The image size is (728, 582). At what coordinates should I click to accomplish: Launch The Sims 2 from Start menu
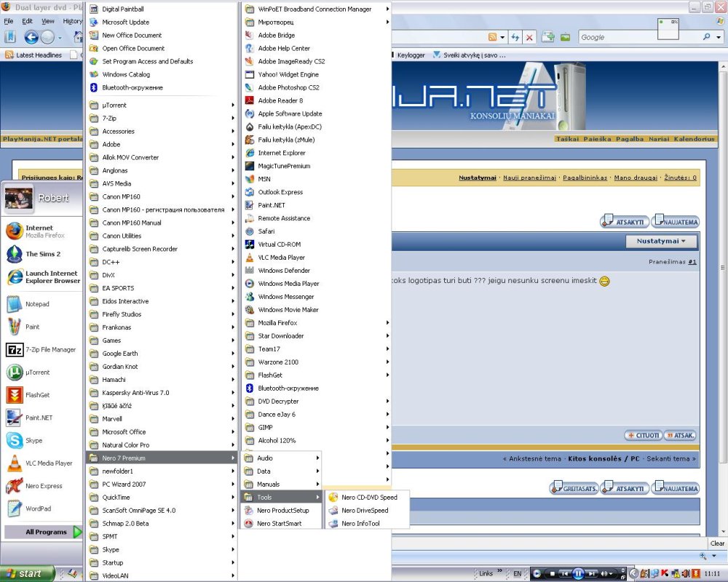coord(41,254)
